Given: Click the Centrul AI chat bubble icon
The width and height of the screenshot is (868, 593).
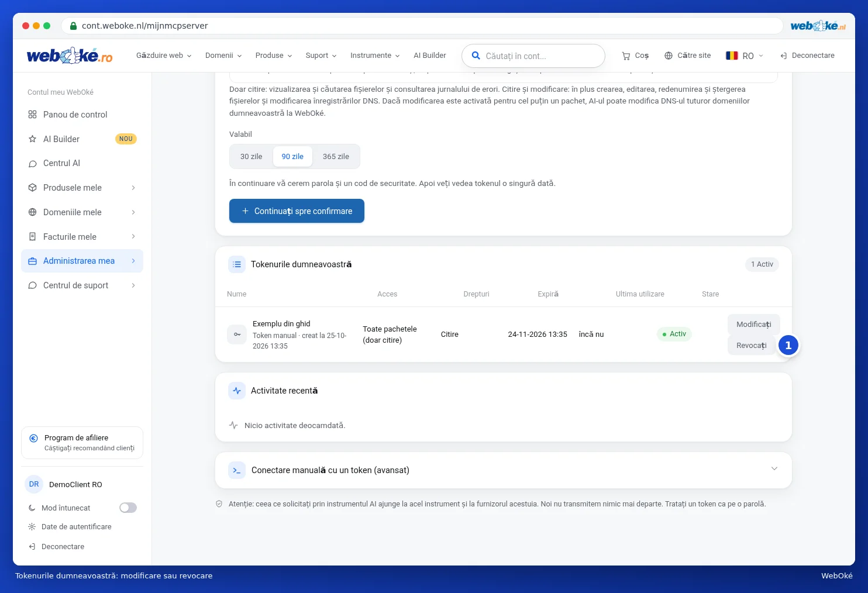Looking at the screenshot, I should click(x=33, y=164).
